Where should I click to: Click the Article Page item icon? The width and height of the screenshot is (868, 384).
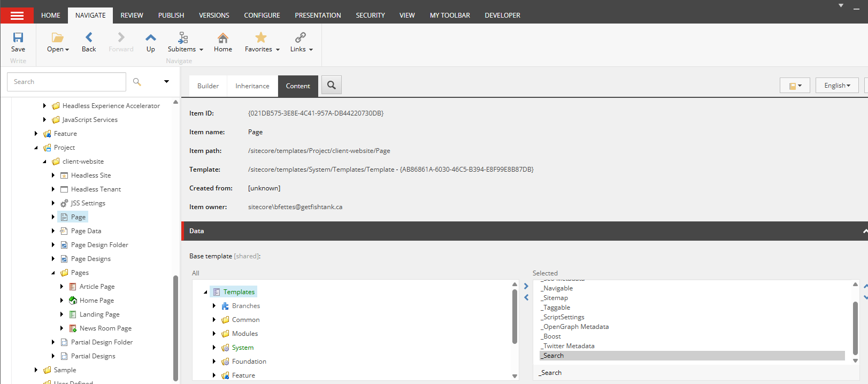(x=73, y=287)
